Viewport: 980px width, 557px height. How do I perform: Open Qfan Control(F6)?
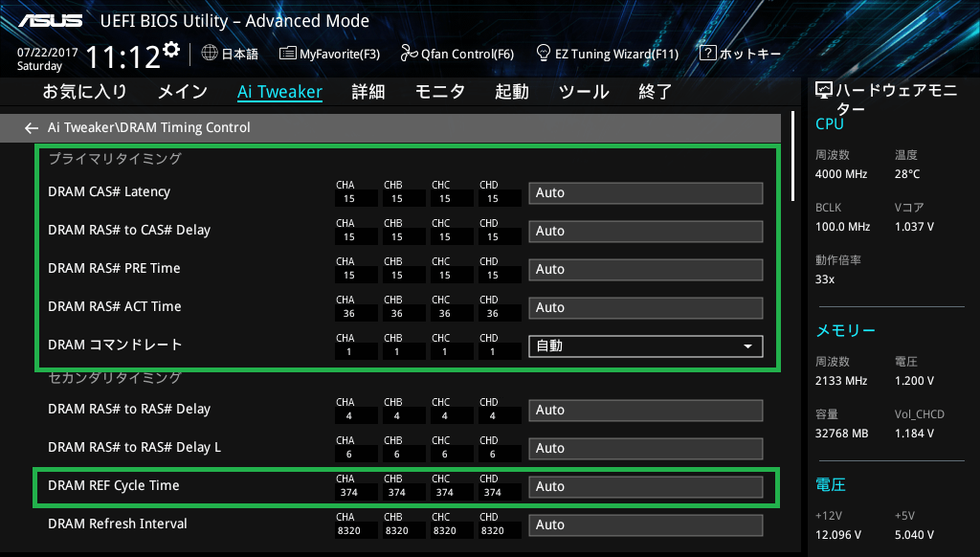click(467, 54)
